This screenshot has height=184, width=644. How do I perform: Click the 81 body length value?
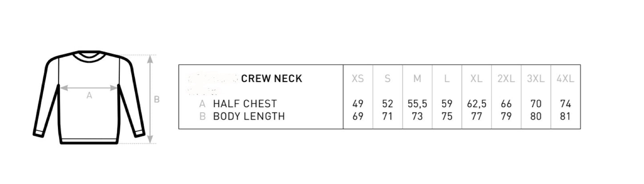(x=566, y=117)
